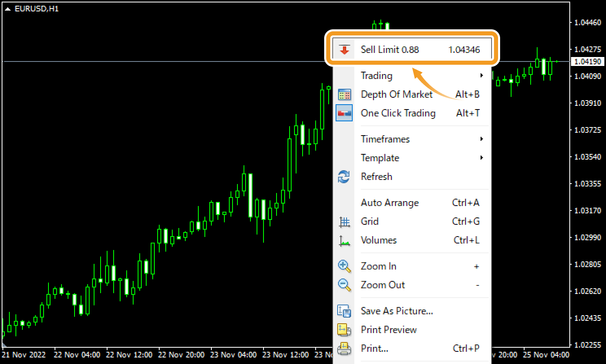Toggle Volumes display on the chart
This screenshot has height=364, width=606.
(378, 240)
